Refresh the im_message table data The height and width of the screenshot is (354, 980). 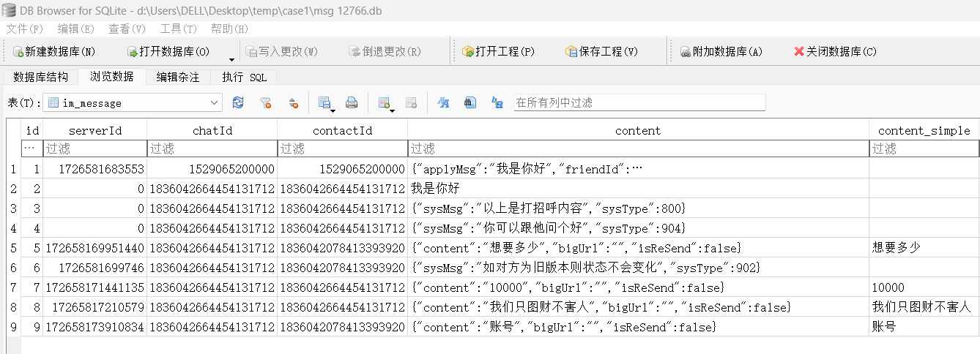(238, 103)
